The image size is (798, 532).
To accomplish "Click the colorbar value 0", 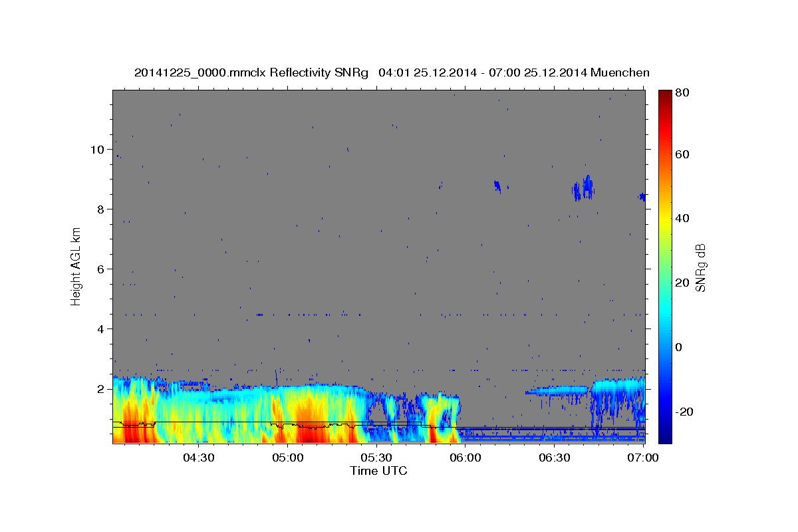I will (679, 347).
